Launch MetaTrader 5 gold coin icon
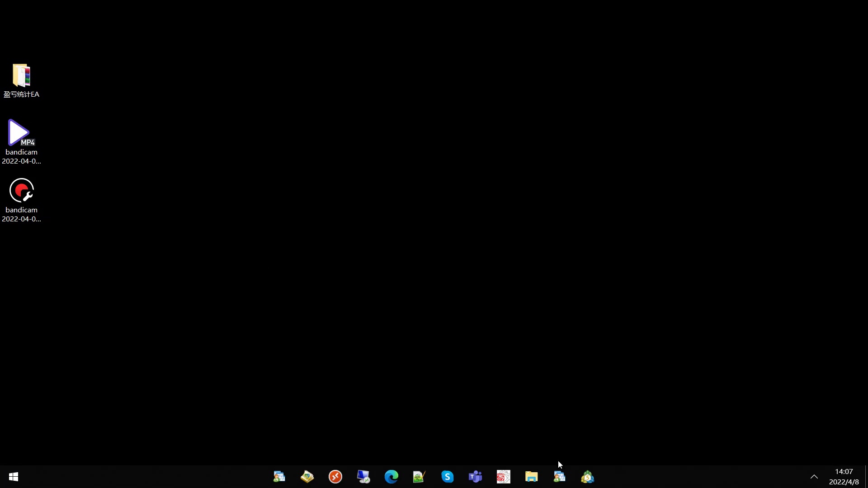Viewport: 868px width, 488px height. point(587,477)
